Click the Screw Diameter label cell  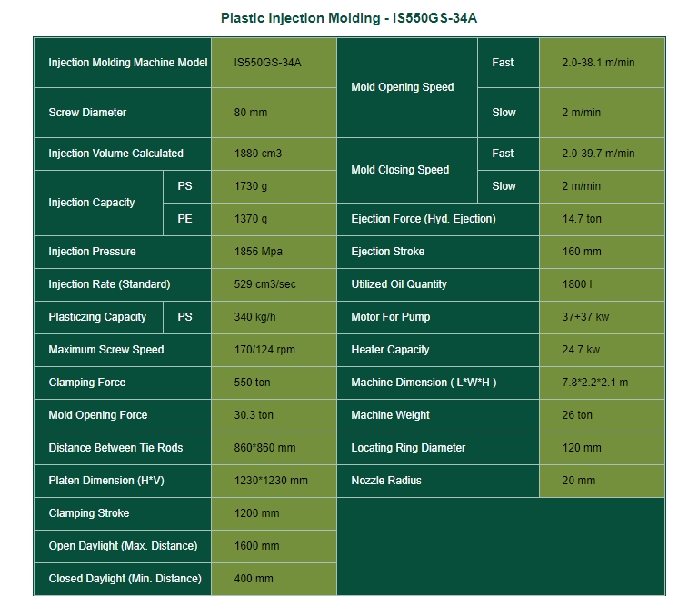pos(123,113)
